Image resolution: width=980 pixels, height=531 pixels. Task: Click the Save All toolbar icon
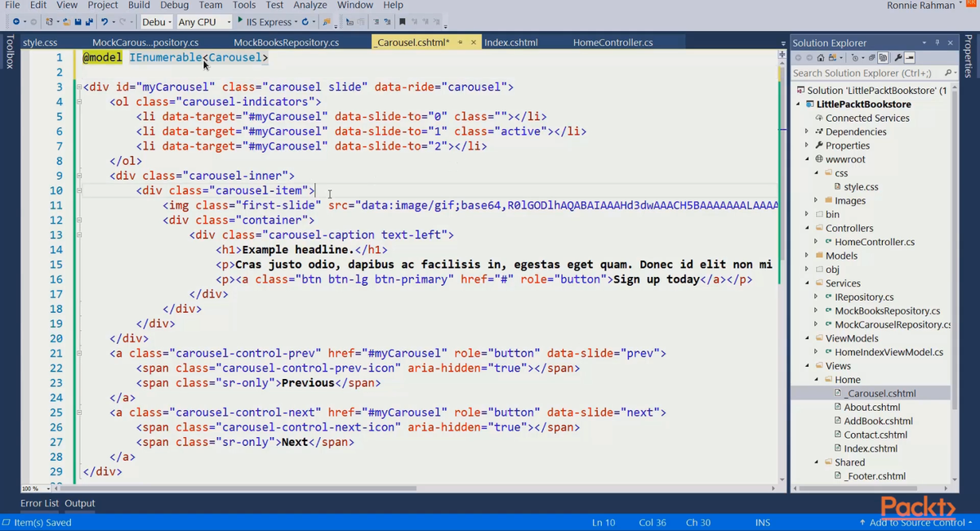tap(88, 21)
